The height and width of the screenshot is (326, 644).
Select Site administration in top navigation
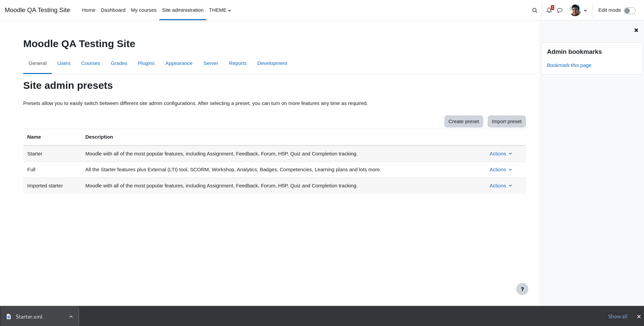click(183, 10)
